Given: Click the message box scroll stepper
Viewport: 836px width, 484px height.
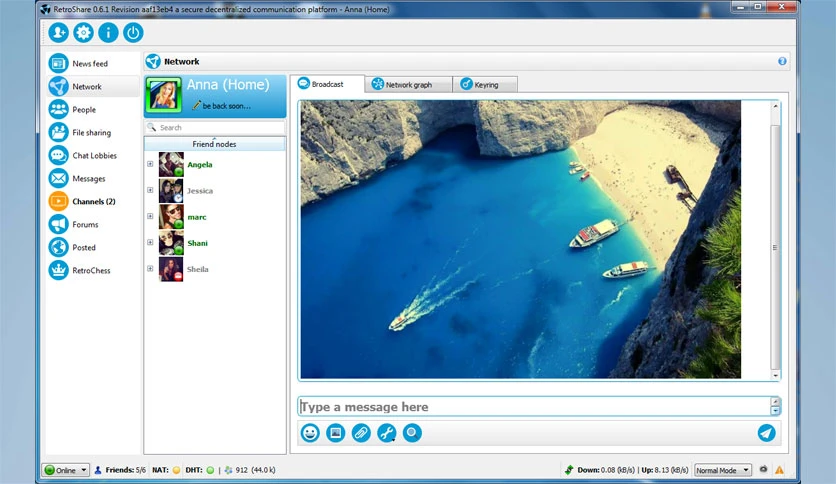Looking at the screenshot, I should (775, 407).
